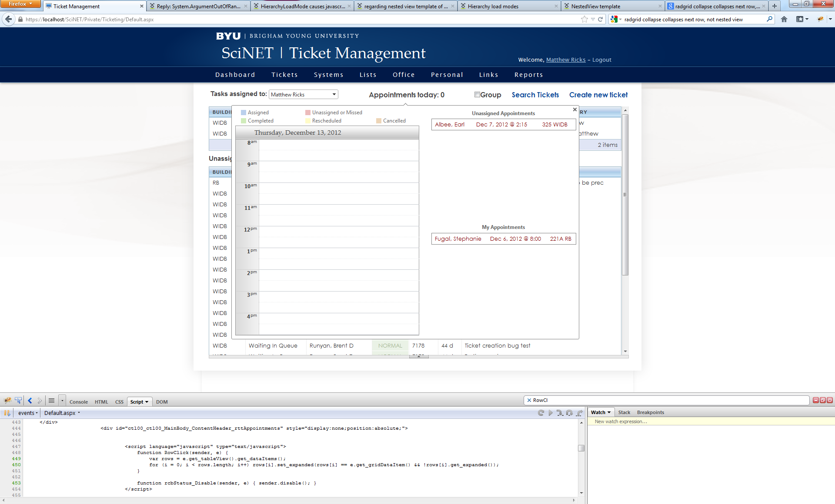Toggle the Group checkbox
This screenshot has height=504, width=835.
(x=477, y=95)
